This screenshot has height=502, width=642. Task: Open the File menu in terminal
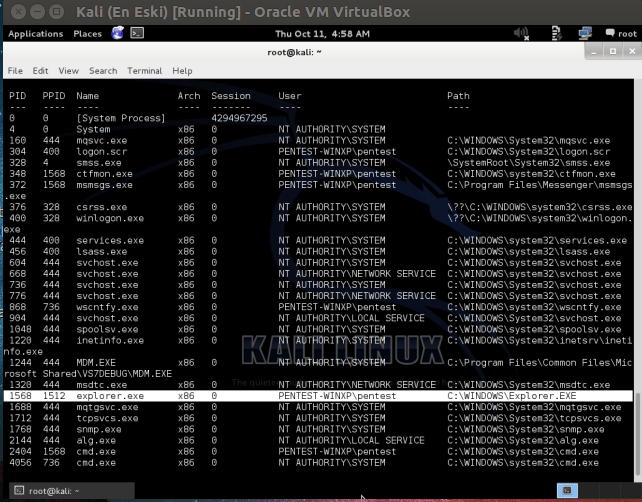pos(15,71)
